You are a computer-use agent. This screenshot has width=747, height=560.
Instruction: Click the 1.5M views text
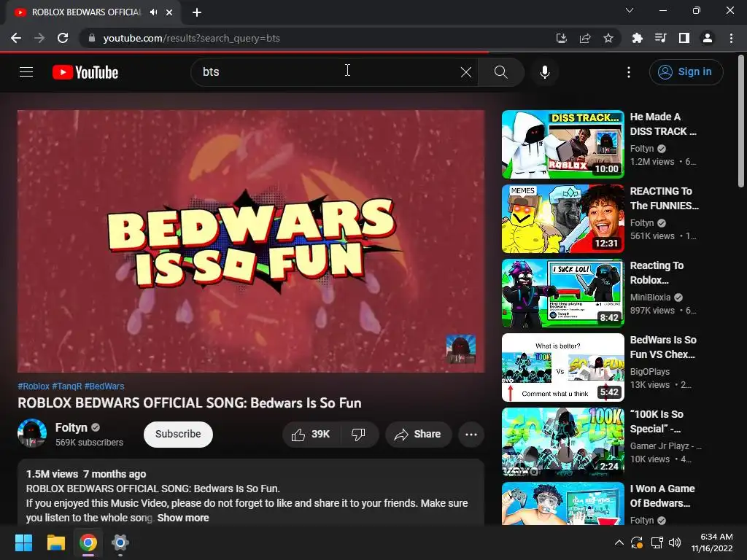coord(52,474)
